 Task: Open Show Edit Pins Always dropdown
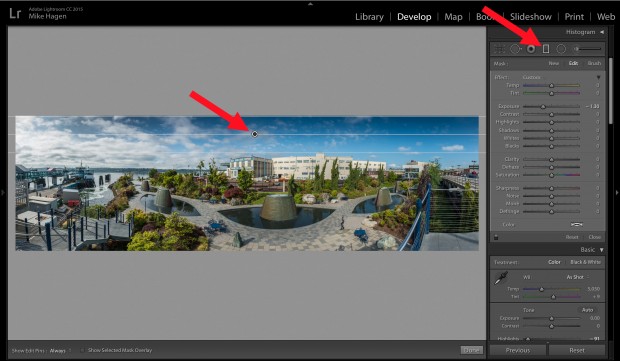click(60, 351)
